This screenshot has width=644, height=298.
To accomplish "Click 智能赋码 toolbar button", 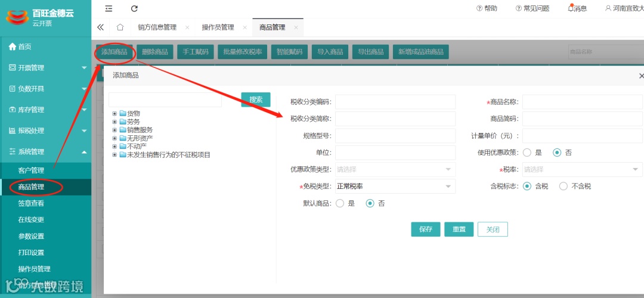I will [290, 52].
